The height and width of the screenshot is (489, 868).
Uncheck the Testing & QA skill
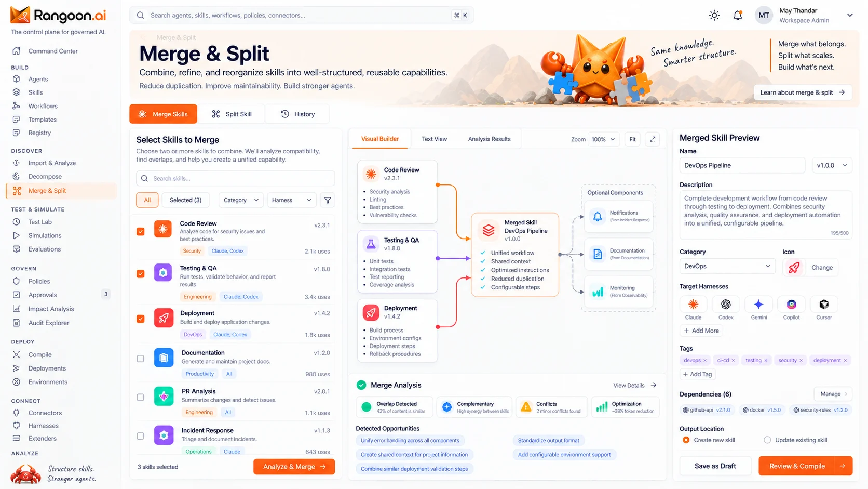point(140,274)
